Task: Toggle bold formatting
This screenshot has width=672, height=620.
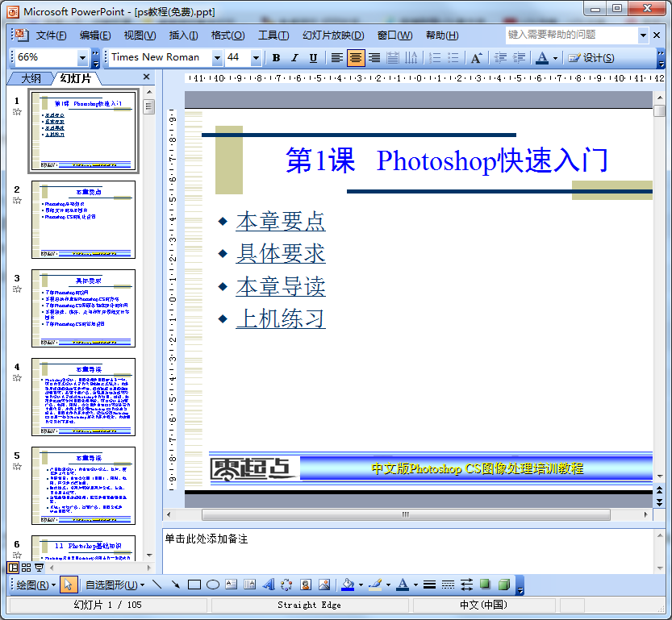Action: (x=276, y=58)
